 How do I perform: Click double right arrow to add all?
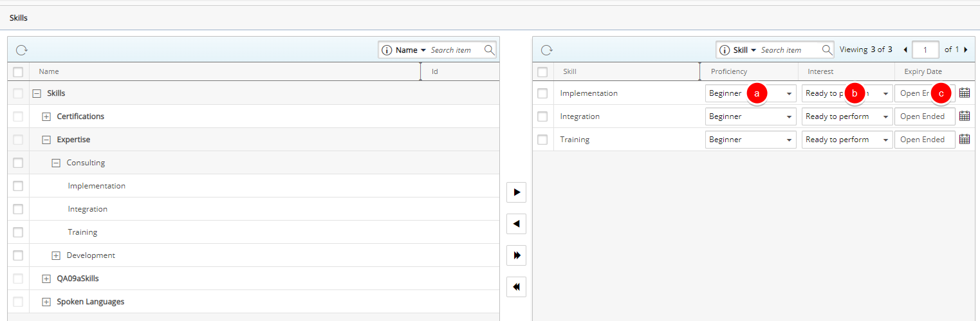pyautogui.click(x=516, y=255)
